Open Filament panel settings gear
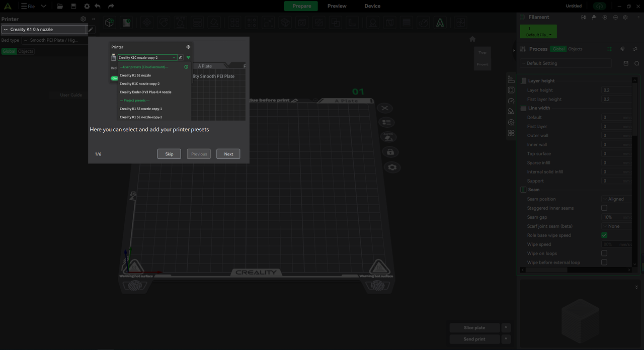 click(625, 17)
